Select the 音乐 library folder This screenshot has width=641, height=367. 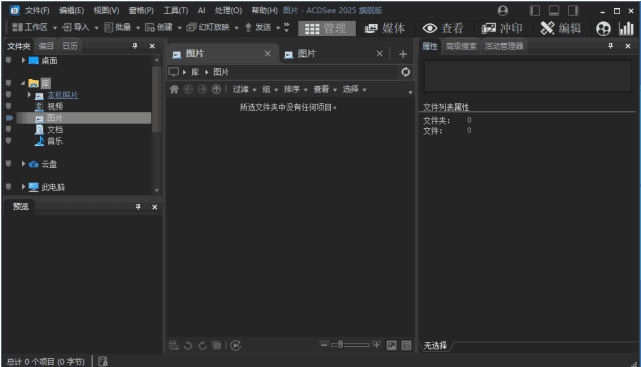click(x=55, y=141)
